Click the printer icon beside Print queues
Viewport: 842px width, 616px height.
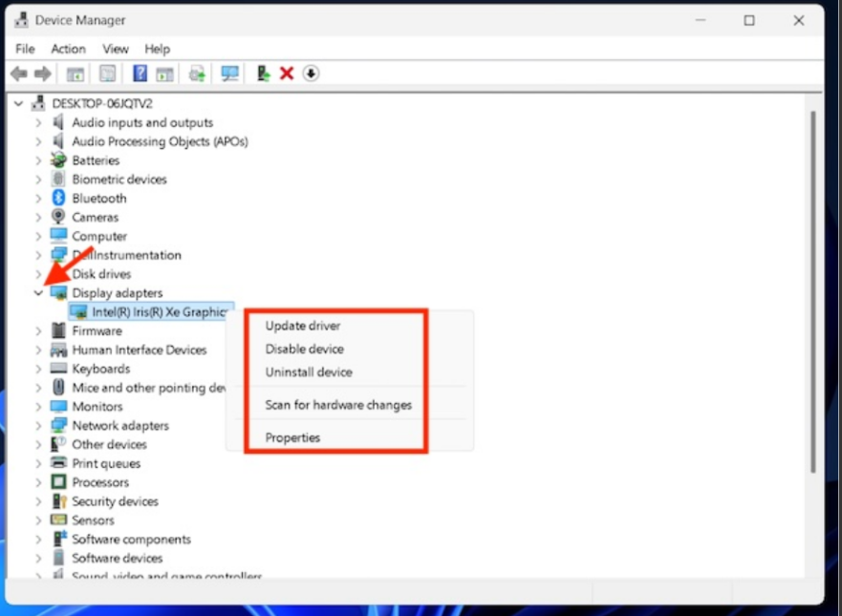tap(58, 462)
